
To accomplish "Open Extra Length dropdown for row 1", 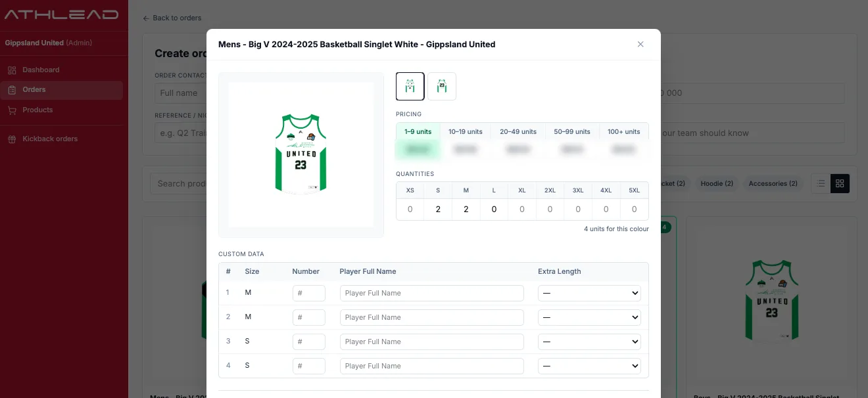I will pos(589,293).
